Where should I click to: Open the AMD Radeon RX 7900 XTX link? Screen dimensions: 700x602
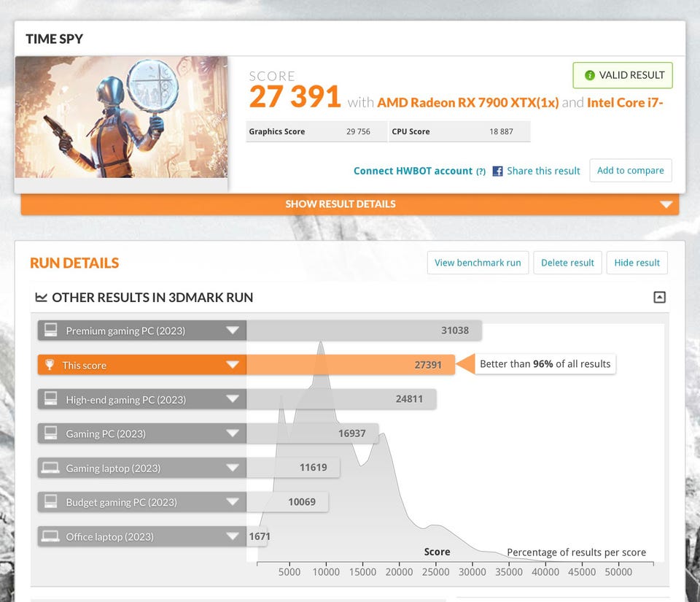(x=468, y=103)
